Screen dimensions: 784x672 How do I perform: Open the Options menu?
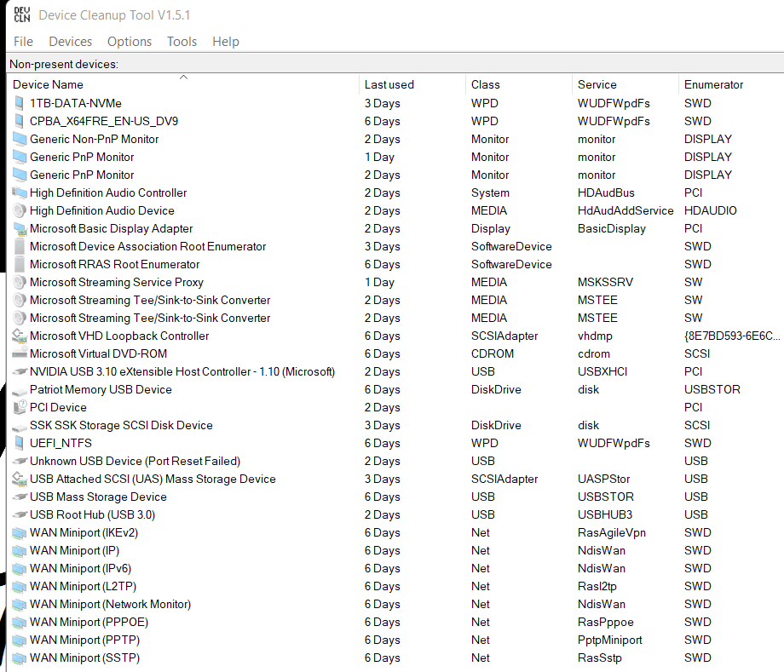[x=130, y=42]
